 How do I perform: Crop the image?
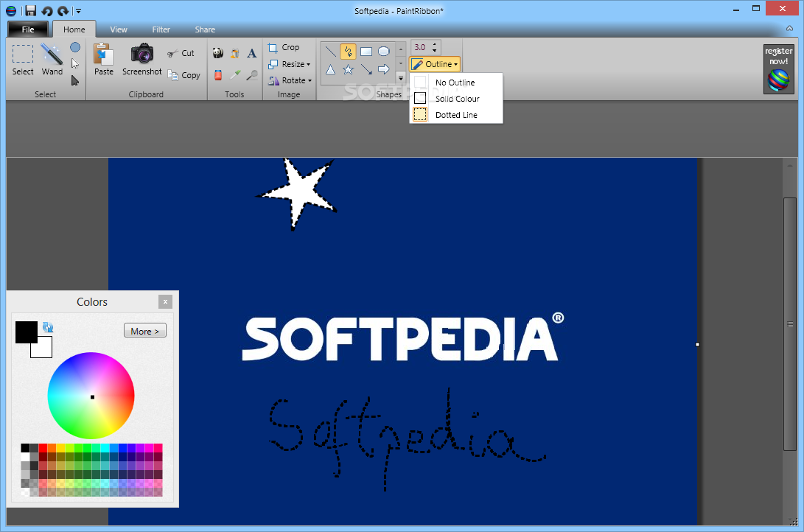(284, 47)
